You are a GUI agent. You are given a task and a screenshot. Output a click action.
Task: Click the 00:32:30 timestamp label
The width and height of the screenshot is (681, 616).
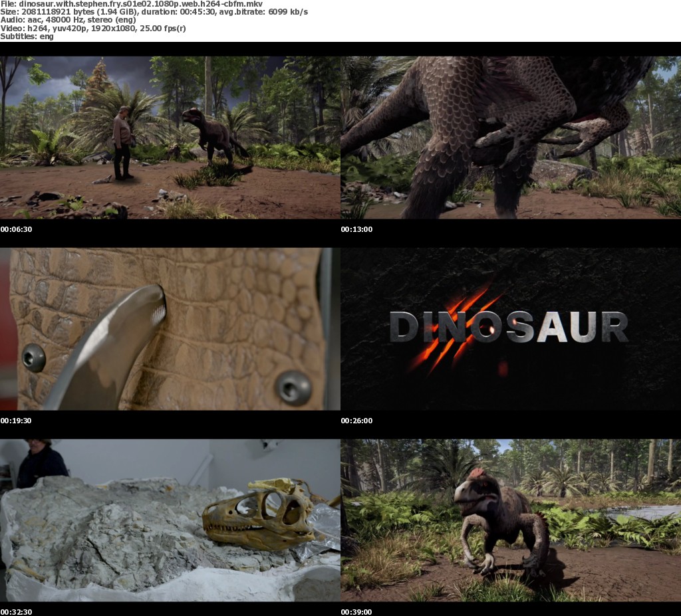(x=16, y=611)
